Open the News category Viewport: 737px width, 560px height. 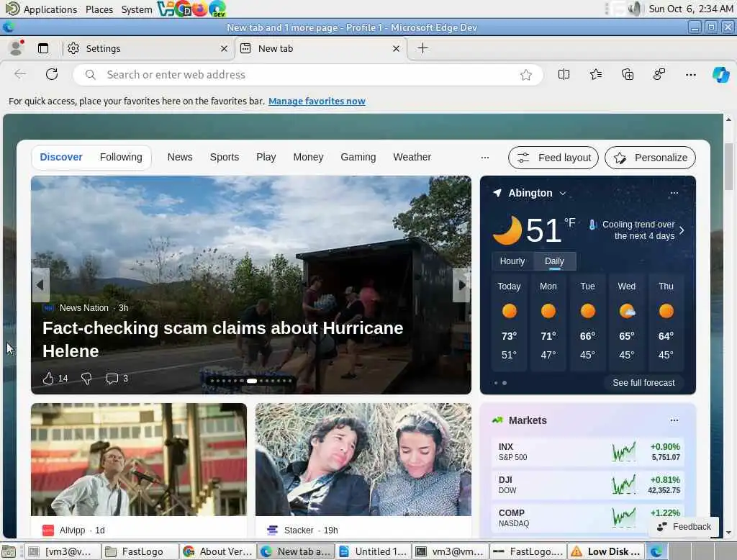[180, 157]
